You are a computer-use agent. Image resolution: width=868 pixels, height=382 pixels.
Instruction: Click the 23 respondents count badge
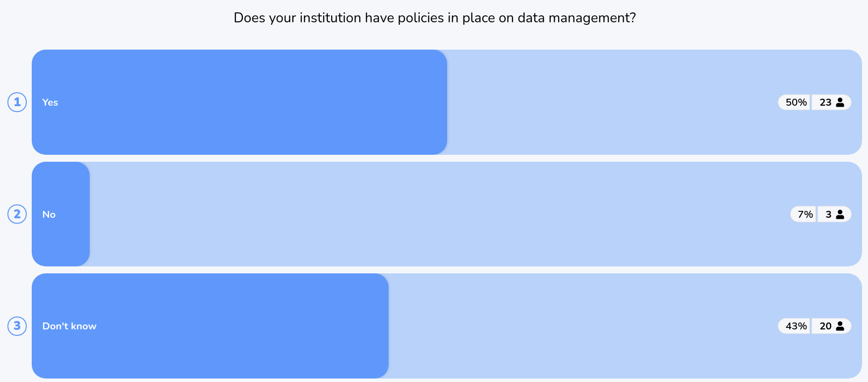point(831,102)
